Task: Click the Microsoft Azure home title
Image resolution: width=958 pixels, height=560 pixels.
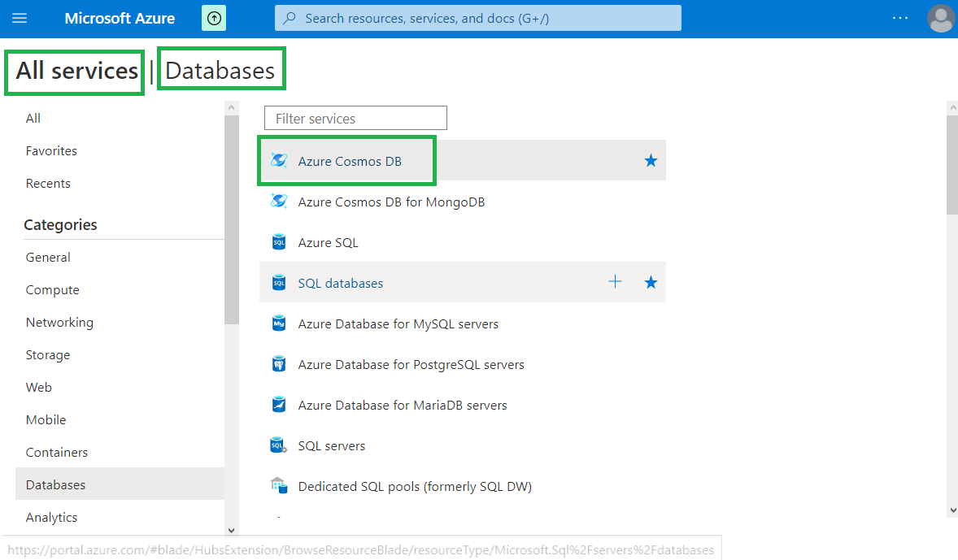Action: tap(120, 19)
